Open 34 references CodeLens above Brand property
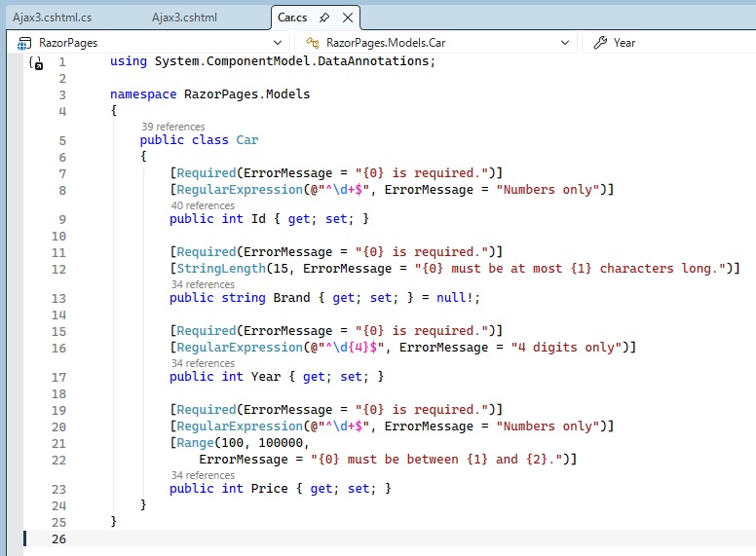 (x=203, y=284)
